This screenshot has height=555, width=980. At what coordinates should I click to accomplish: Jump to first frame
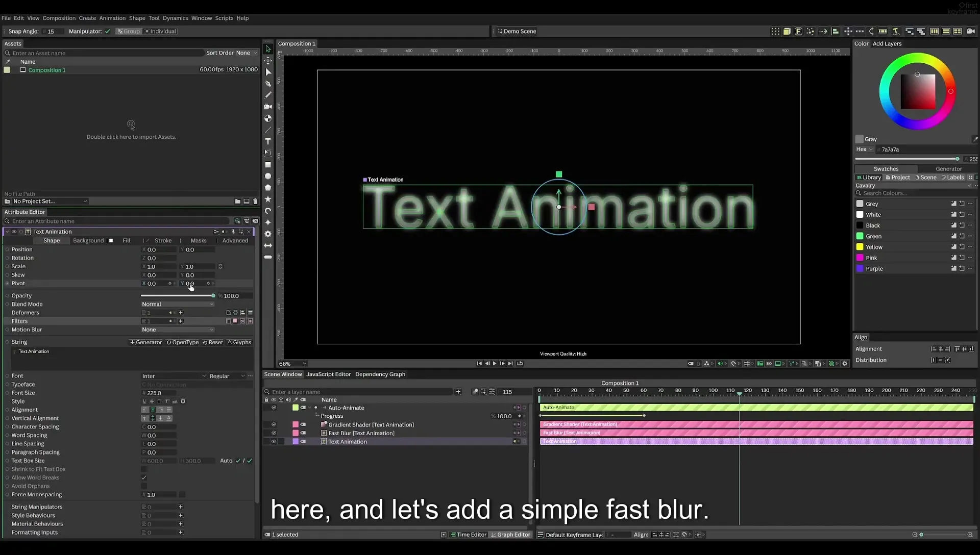pos(479,364)
